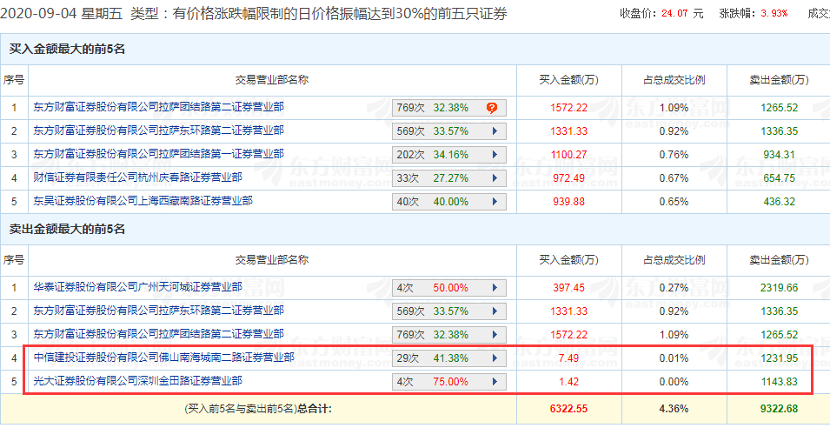
Task: Click the 40.00% success rate value
Action: [x=450, y=202]
